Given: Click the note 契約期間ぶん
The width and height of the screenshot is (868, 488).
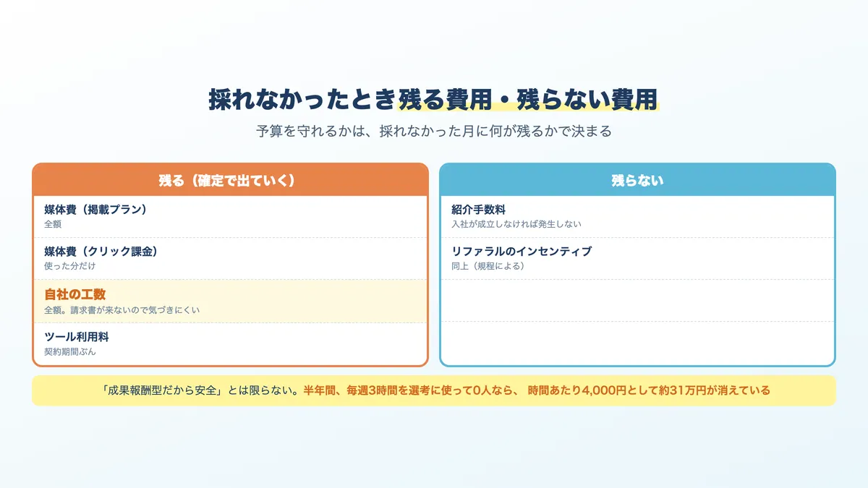Looking at the screenshot, I should pyautogui.click(x=70, y=351).
